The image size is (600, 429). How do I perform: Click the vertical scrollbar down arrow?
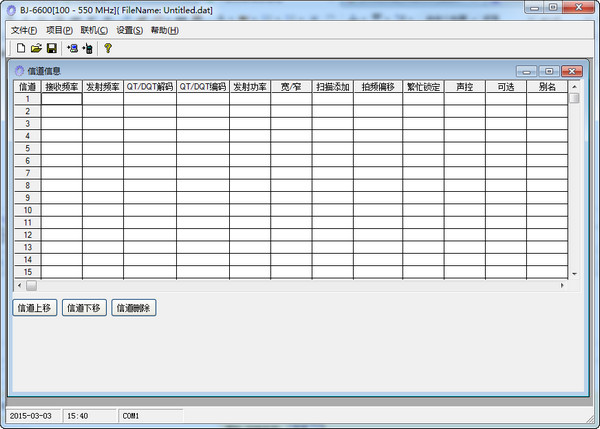click(574, 273)
